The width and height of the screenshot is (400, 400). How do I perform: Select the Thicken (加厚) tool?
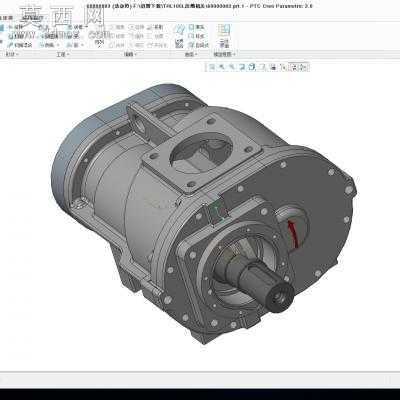click(155, 36)
